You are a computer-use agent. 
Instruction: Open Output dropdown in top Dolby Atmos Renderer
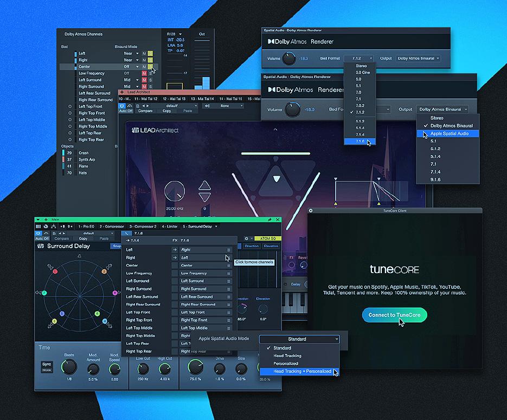coord(418,59)
